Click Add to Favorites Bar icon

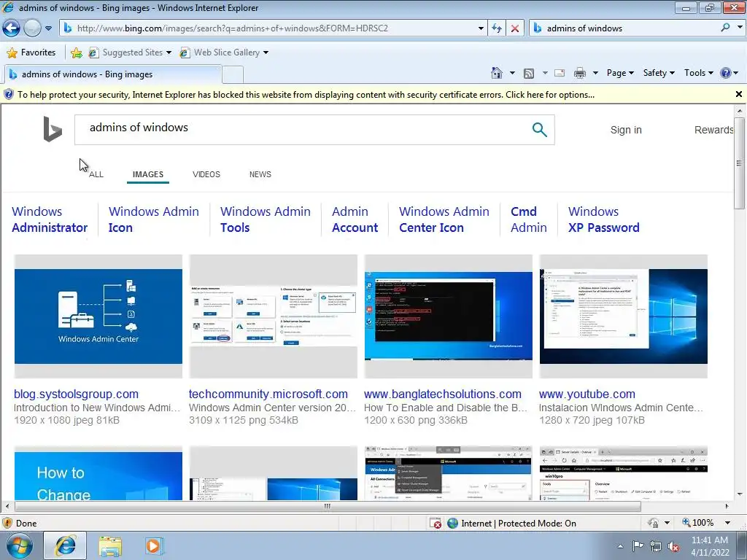click(x=76, y=52)
